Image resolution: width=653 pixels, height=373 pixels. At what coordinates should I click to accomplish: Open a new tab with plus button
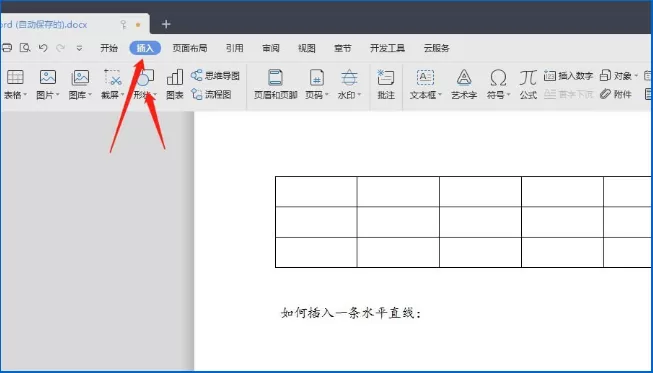tap(166, 24)
